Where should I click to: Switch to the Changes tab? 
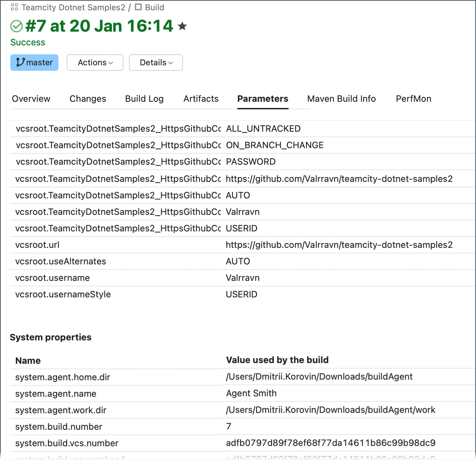pyautogui.click(x=88, y=99)
